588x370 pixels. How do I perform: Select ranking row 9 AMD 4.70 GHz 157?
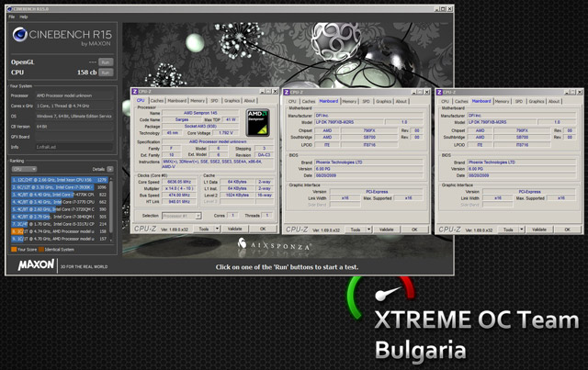60,239
